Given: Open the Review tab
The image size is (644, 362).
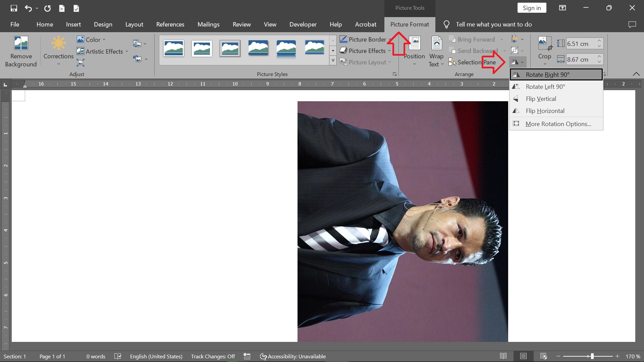Looking at the screenshot, I should (242, 24).
